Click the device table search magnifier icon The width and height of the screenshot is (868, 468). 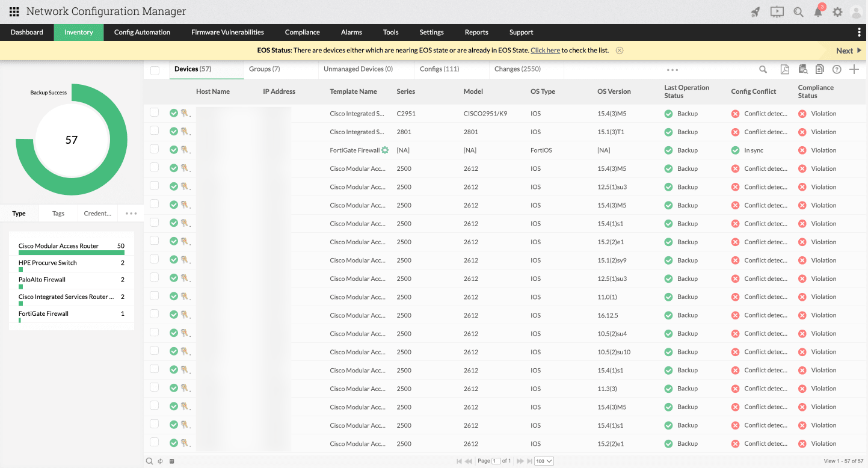(763, 70)
